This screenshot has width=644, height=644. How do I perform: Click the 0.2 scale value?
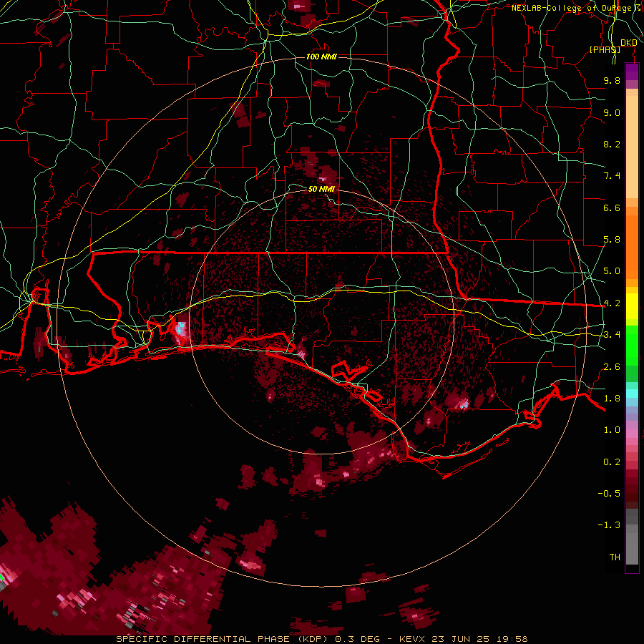612,462
